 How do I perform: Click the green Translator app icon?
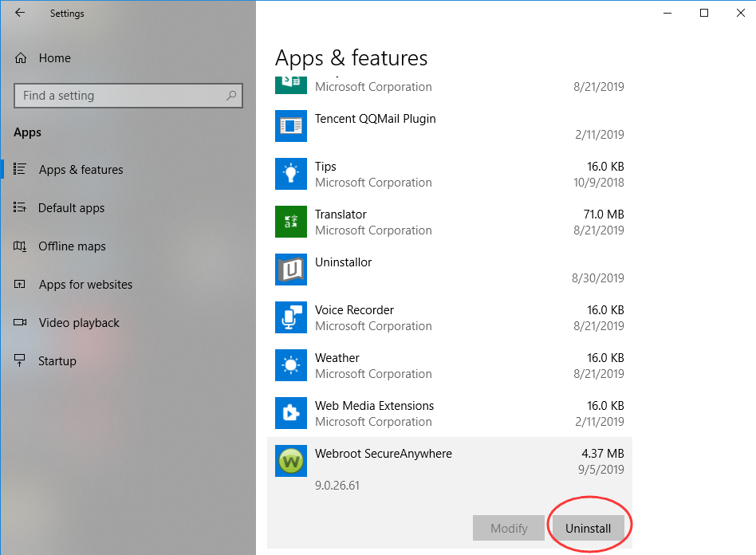(x=291, y=222)
